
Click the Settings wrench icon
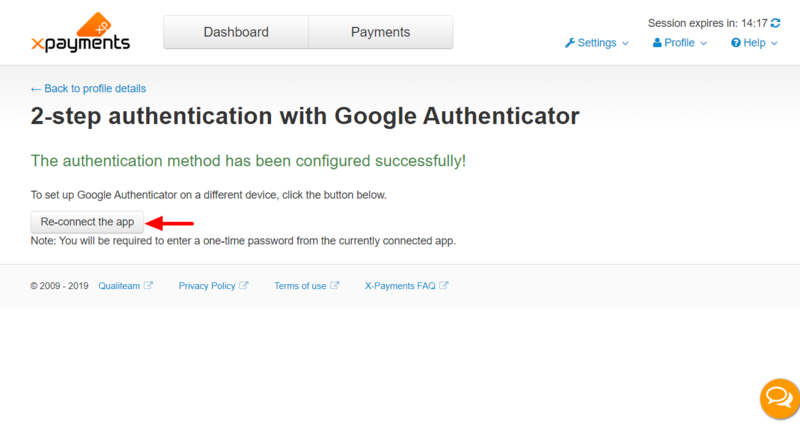pos(570,43)
